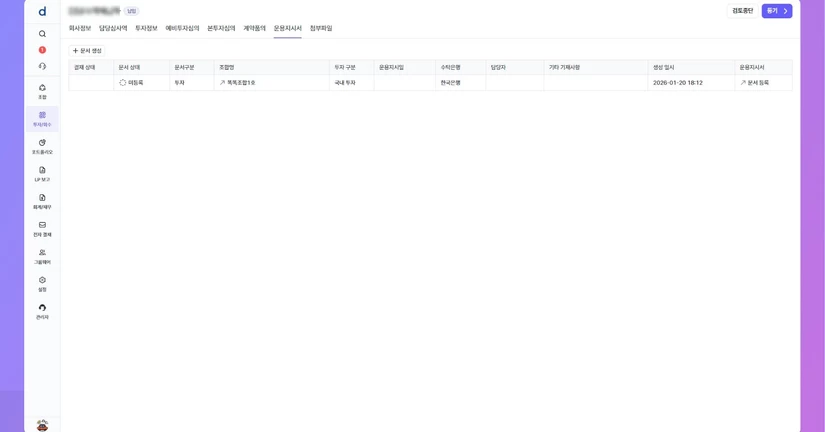Open the 회계/재무 sidebar section
This screenshot has width=825, height=432.
[42, 202]
